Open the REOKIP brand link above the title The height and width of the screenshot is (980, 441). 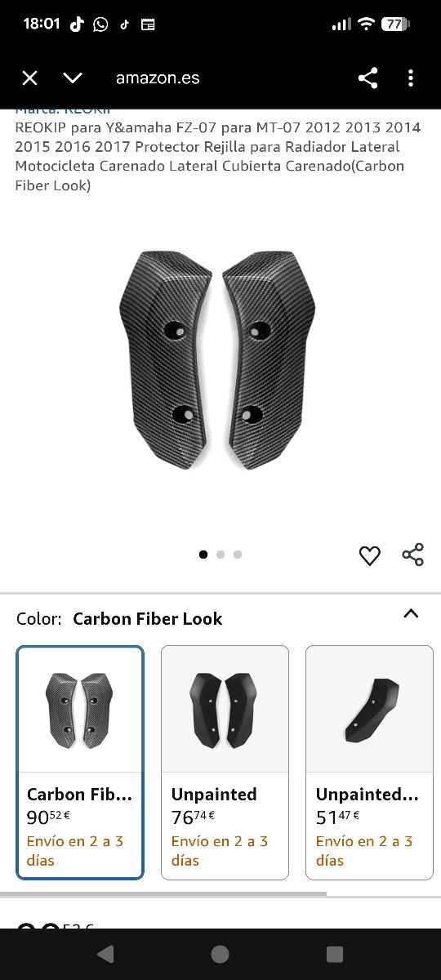click(63, 111)
